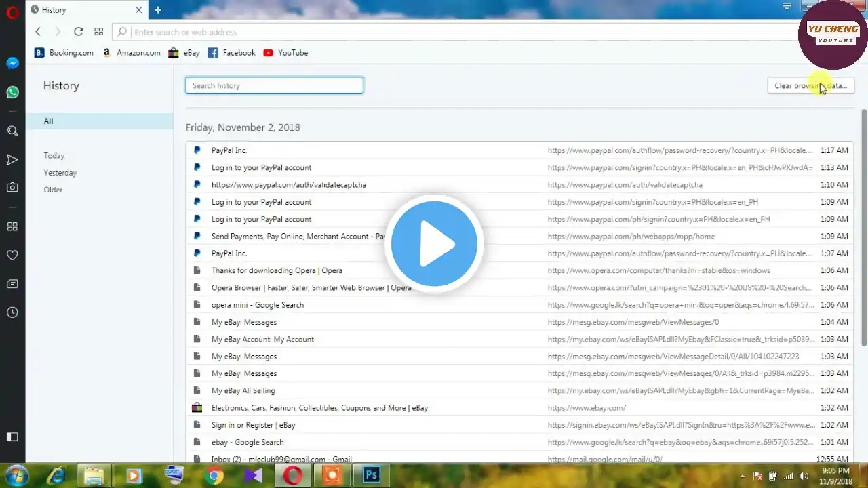Open WhatsApp in the Opera sidebar
Screen dimensions: 868x488
(12, 92)
